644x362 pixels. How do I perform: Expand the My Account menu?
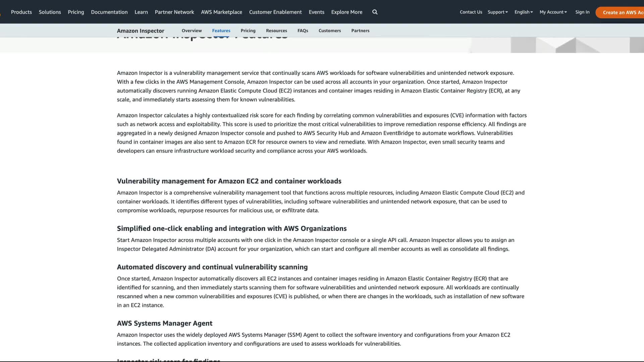[x=553, y=12]
